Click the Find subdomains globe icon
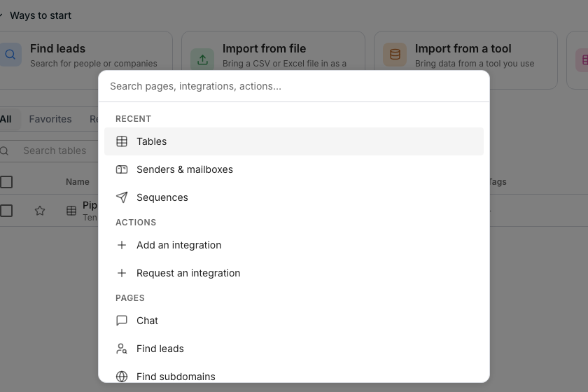 coord(122,376)
